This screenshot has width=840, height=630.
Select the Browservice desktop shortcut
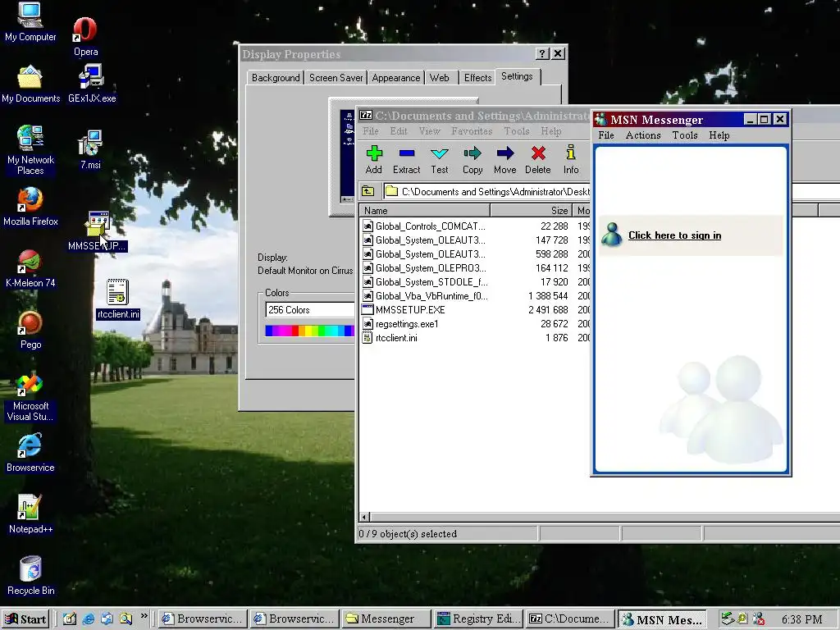pyautogui.click(x=30, y=453)
